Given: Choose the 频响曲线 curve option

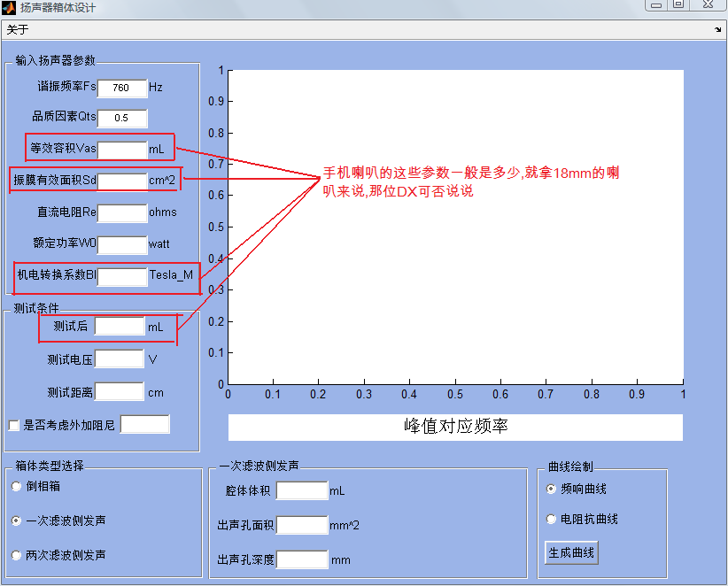Looking at the screenshot, I should click(551, 489).
